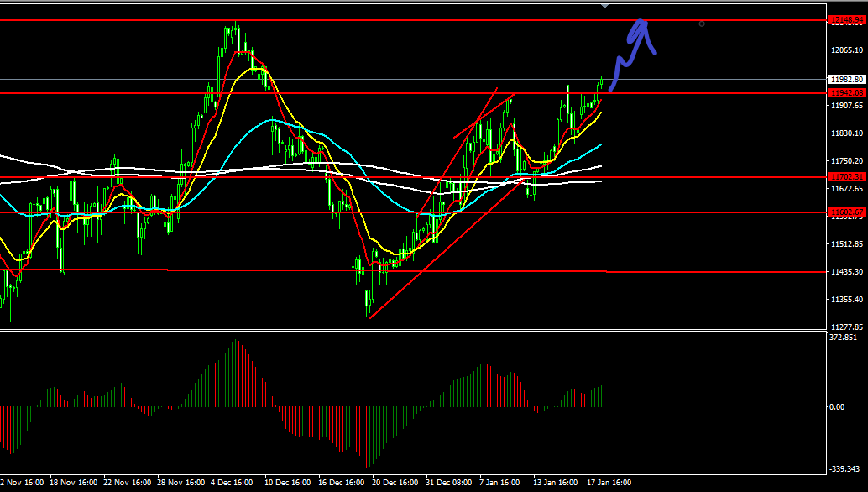Click the 11672.65 price axis value
Image resolution: width=868 pixels, height=492 pixels.
coord(847,188)
